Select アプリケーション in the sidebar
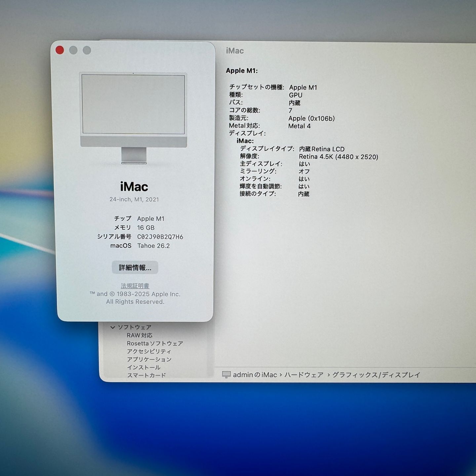The image size is (476, 476). click(149, 359)
